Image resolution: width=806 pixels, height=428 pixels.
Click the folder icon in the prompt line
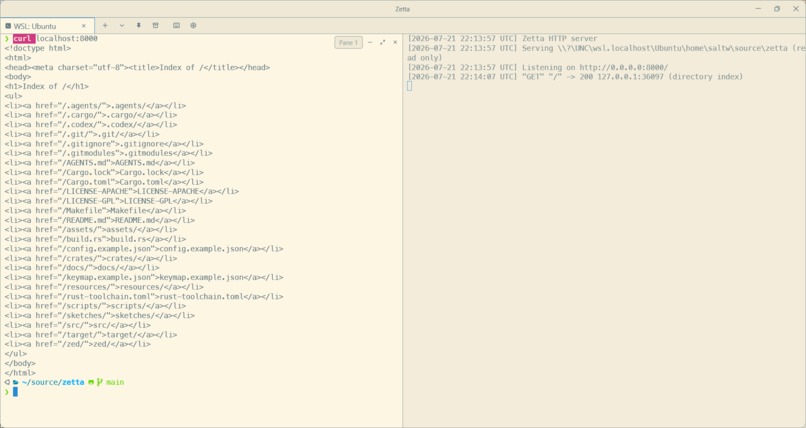pyautogui.click(x=16, y=382)
